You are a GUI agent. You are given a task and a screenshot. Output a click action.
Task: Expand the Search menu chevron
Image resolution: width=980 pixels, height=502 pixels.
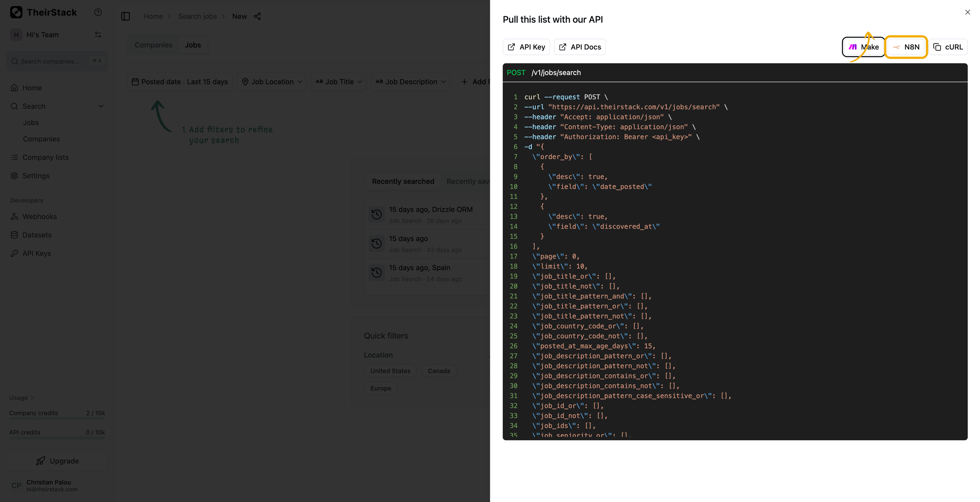point(101,106)
